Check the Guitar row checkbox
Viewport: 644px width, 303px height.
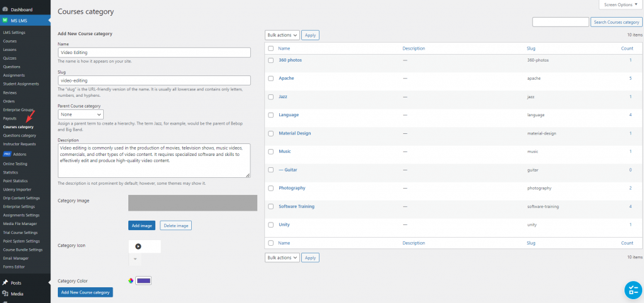pyautogui.click(x=270, y=170)
